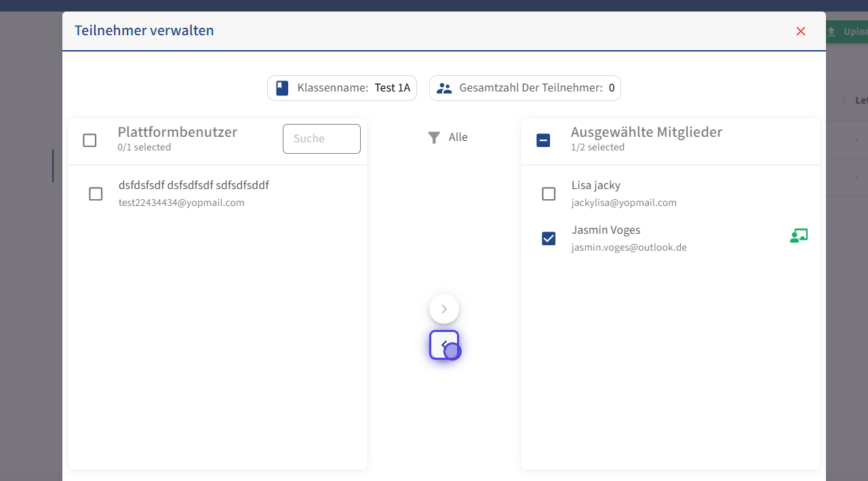Click the book icon beside Klassenname
868x481 pixels.
(282, 88)
